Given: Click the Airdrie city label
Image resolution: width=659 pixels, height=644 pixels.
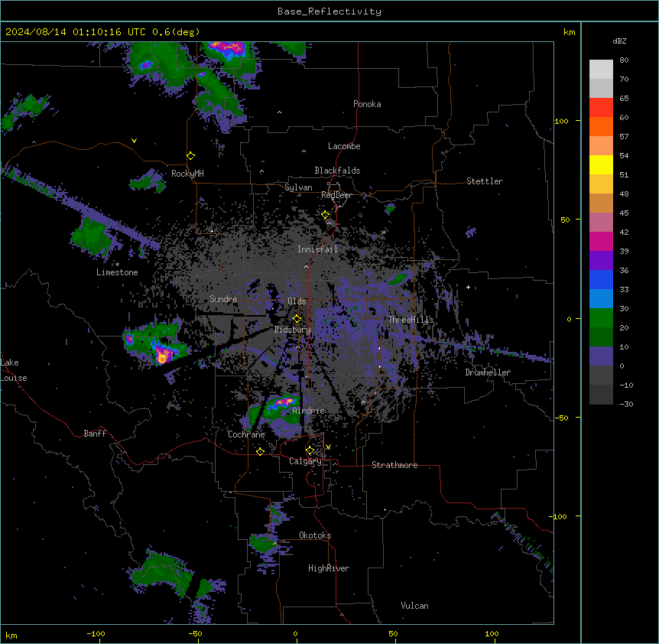Looking at the screenshot, I should click(308, 411).
